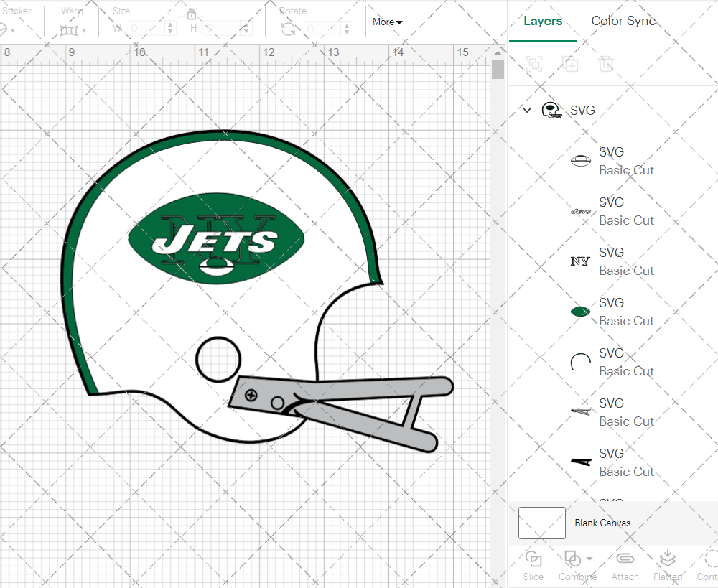This screenshot has height=588, width=718.
Task: Click the JETS logo on the helmet
Action: tap(216, 238)
